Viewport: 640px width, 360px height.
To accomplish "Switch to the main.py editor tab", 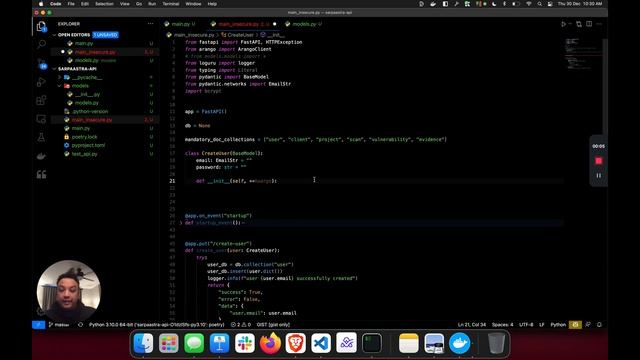I will click(x=181, y=24).
